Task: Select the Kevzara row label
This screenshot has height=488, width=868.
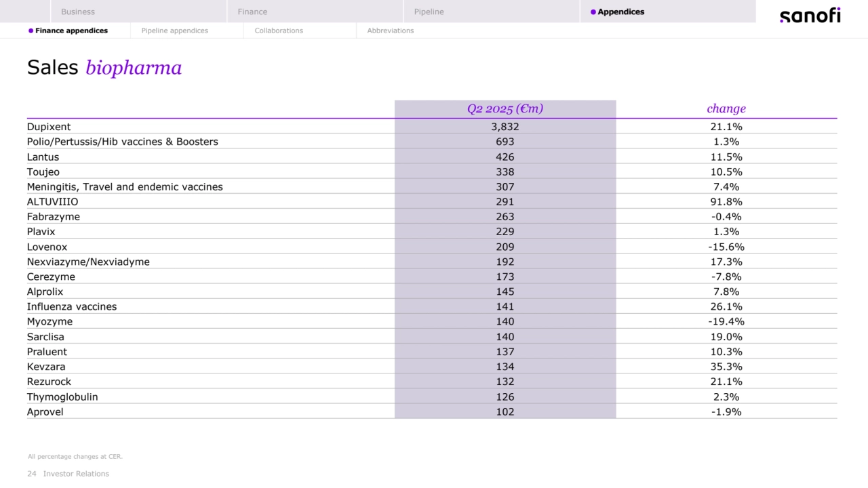Action: point(46,367)
